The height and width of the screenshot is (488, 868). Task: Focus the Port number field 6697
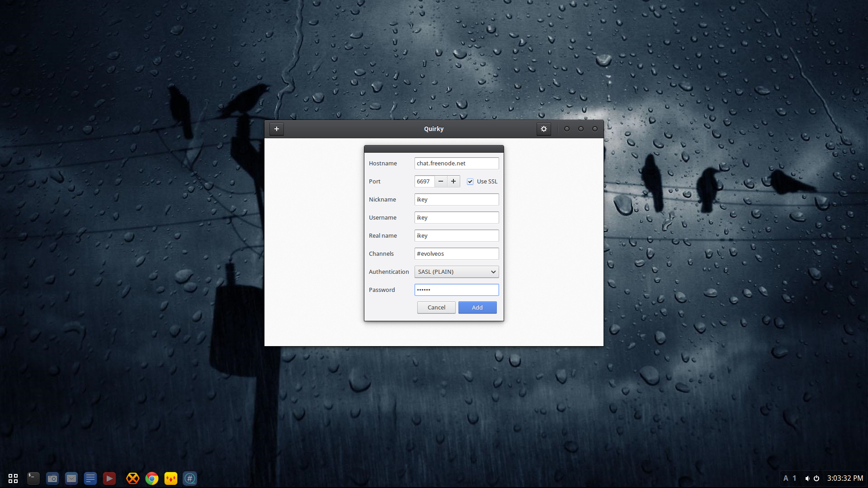pos(425,181)
